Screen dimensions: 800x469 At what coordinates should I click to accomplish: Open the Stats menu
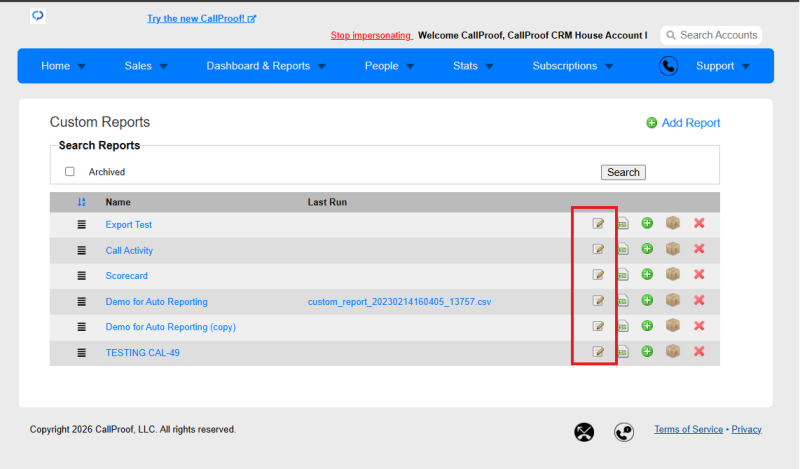tap(473, 66)
